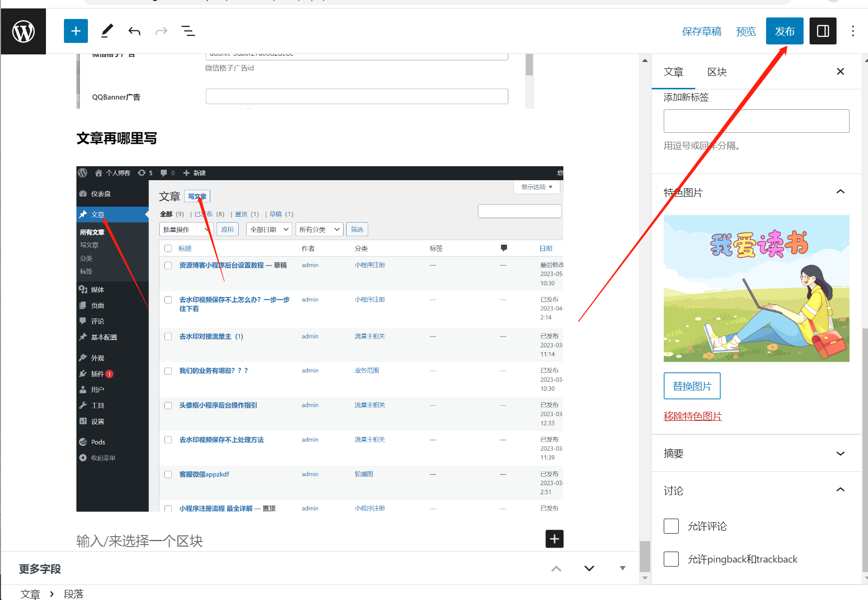Select the 文章 sidebar tab
The width and height of the screenshot is (868, 600).
673,72
